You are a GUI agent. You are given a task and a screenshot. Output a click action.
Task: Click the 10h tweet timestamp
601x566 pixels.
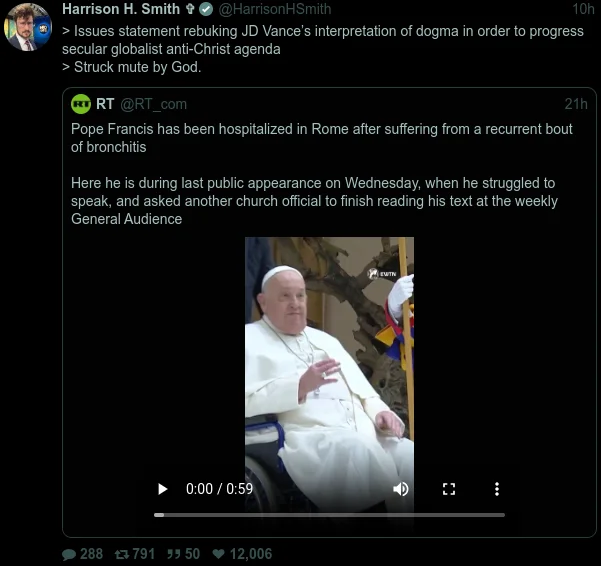(x=583, y=10)
